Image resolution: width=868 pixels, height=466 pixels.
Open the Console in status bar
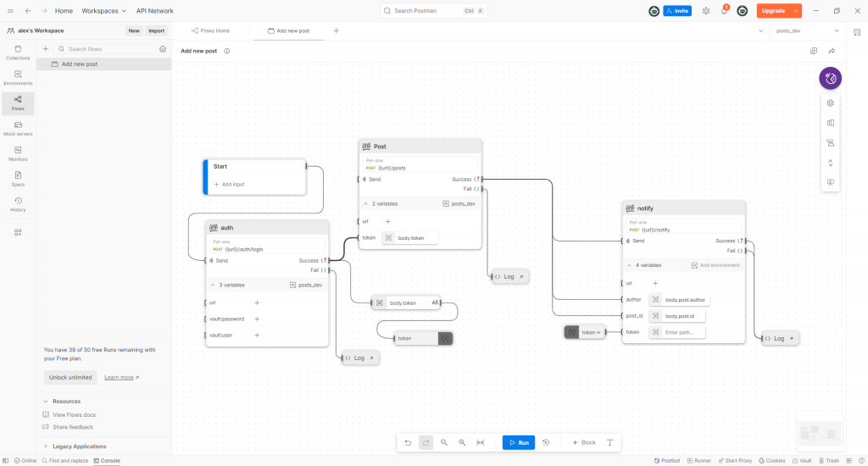point(107,460)
